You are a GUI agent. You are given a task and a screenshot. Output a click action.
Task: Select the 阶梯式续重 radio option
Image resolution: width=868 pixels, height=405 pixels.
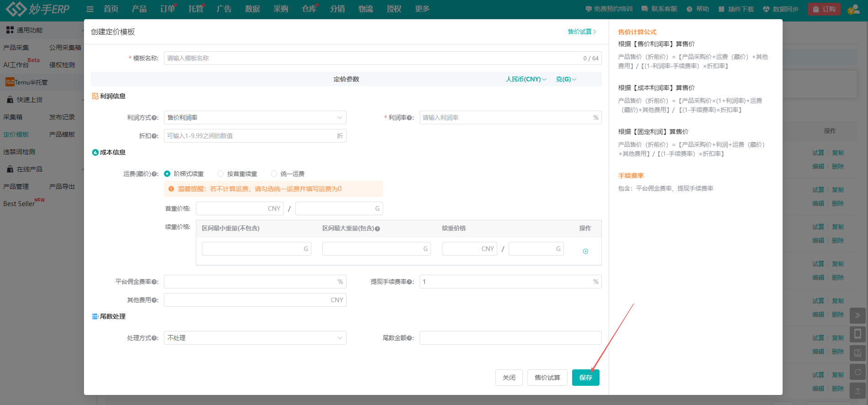[167, 174]
